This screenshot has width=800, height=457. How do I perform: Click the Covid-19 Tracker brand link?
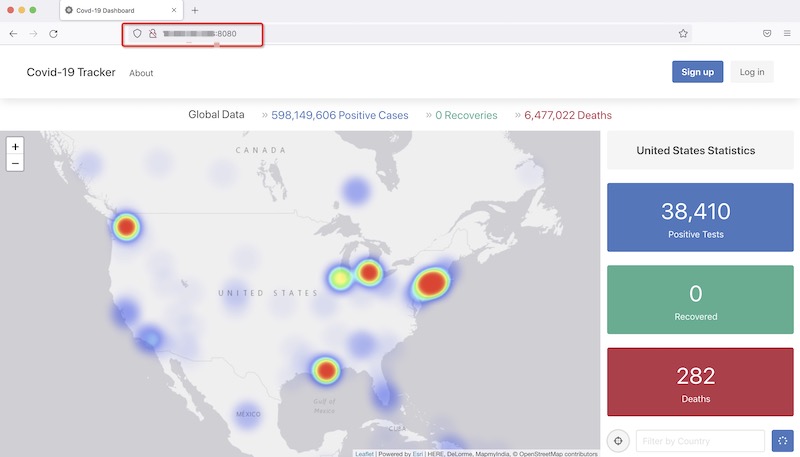71,72
